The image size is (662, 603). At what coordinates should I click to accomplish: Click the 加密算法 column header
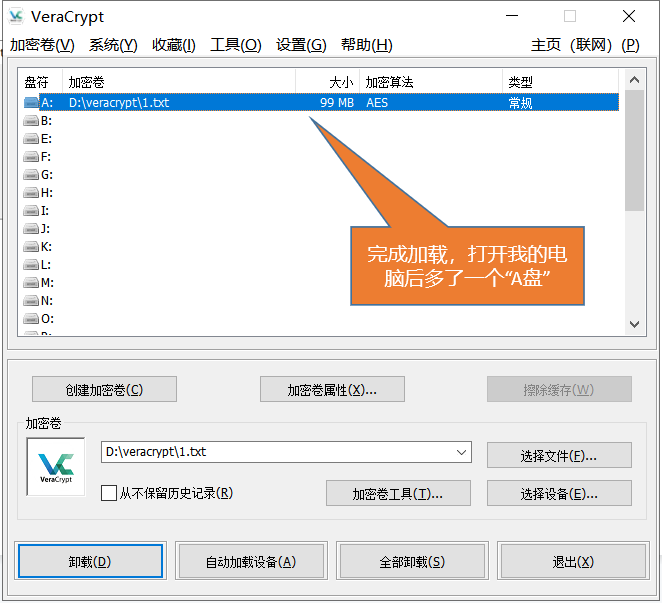click(x=431, y=81)
